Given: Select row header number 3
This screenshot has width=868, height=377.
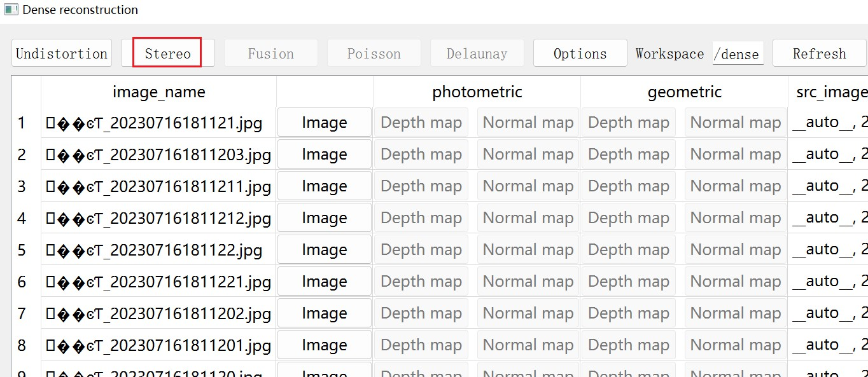Looking at the screenshot, I should coord(22,186).
